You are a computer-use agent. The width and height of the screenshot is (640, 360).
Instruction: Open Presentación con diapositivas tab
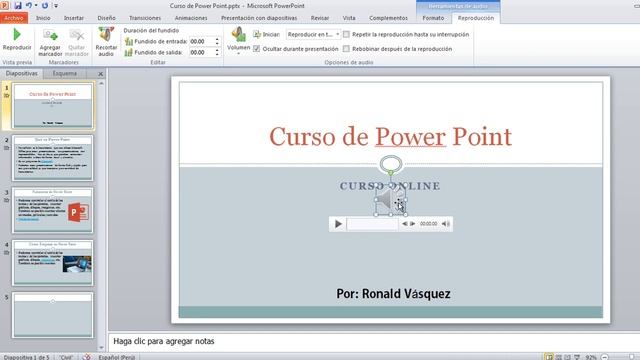[259, 18]
